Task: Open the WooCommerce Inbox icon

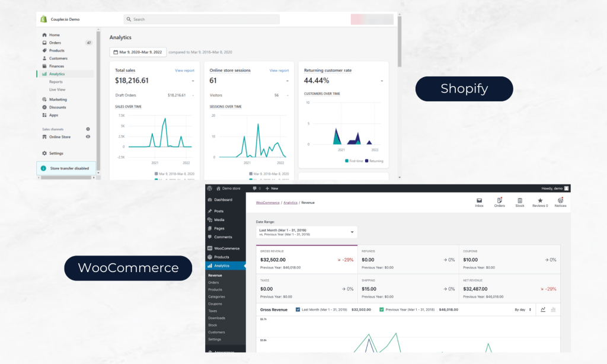Action: pyautogui.click(x=479, y=200)
